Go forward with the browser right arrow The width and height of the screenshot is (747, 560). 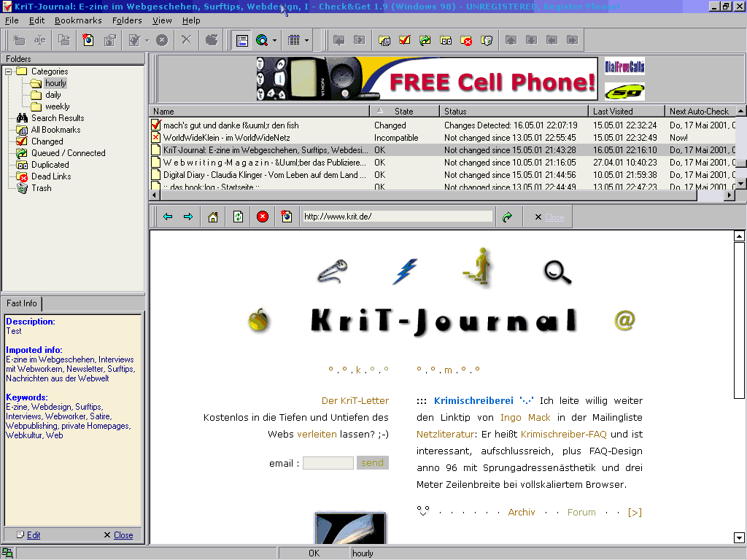pos(188,217)
